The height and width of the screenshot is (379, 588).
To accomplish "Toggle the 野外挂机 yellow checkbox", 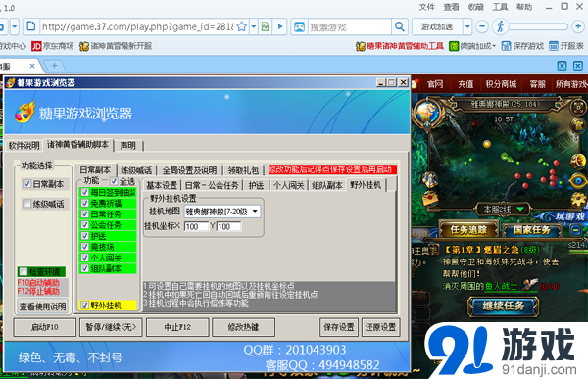I will click(x=85, y=306).
